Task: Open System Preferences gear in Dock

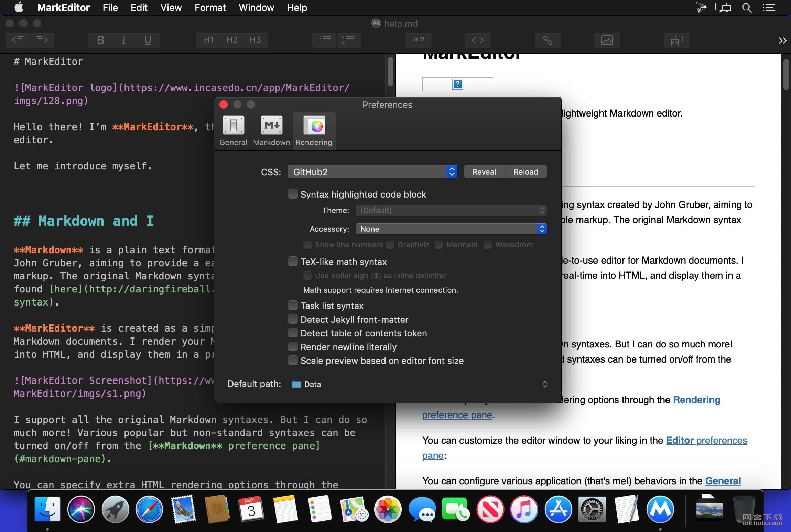Action: coord(592,509)
